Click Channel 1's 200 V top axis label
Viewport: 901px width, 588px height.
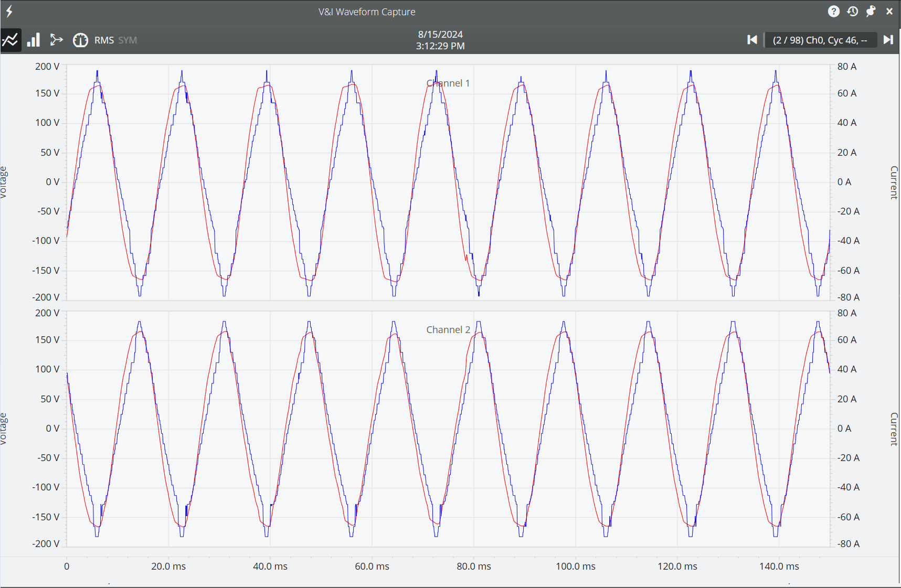point(47,67)
